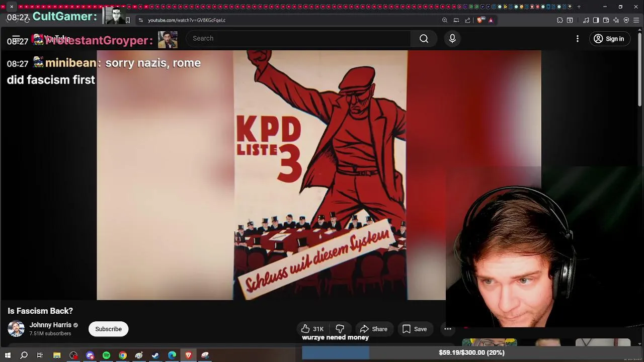Viewport: 644px width, 362px height.
Task: Open Discord from the taskbar
Action: point(90,355)
